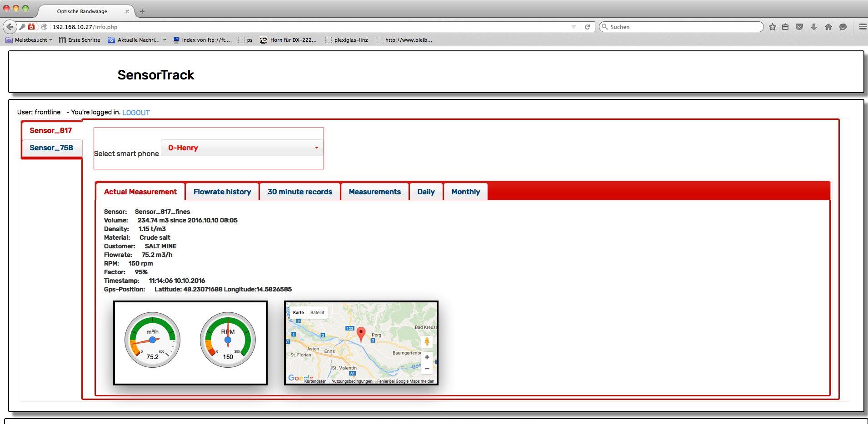The height and width of the screenshot is (424, 868).
Task: Click the RPM gauge dial
Action: [x=228, y=340]
